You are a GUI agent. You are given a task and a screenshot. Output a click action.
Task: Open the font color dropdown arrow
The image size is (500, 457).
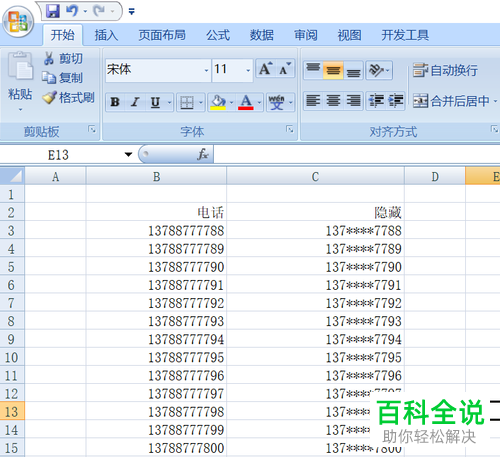(259, 102)
